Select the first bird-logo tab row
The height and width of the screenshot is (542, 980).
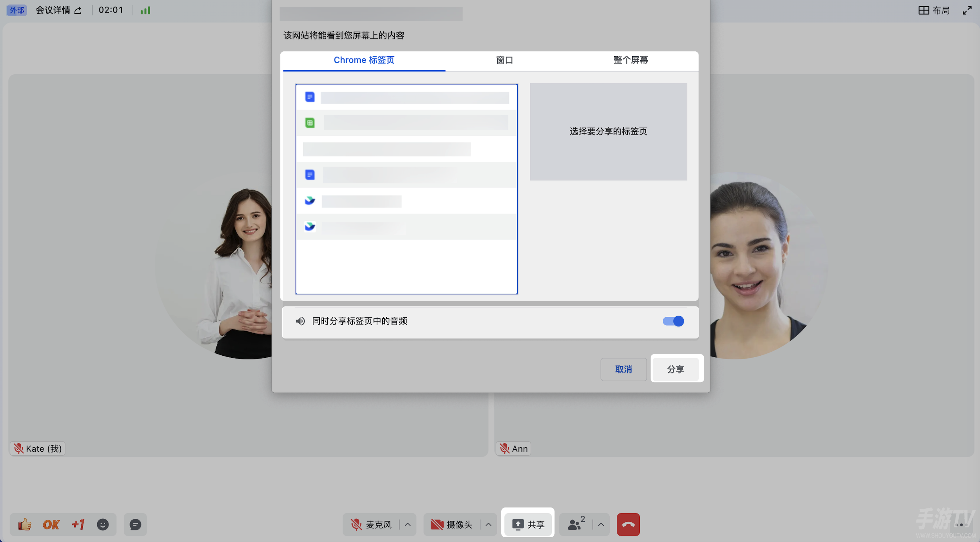(x=406, y=201)
